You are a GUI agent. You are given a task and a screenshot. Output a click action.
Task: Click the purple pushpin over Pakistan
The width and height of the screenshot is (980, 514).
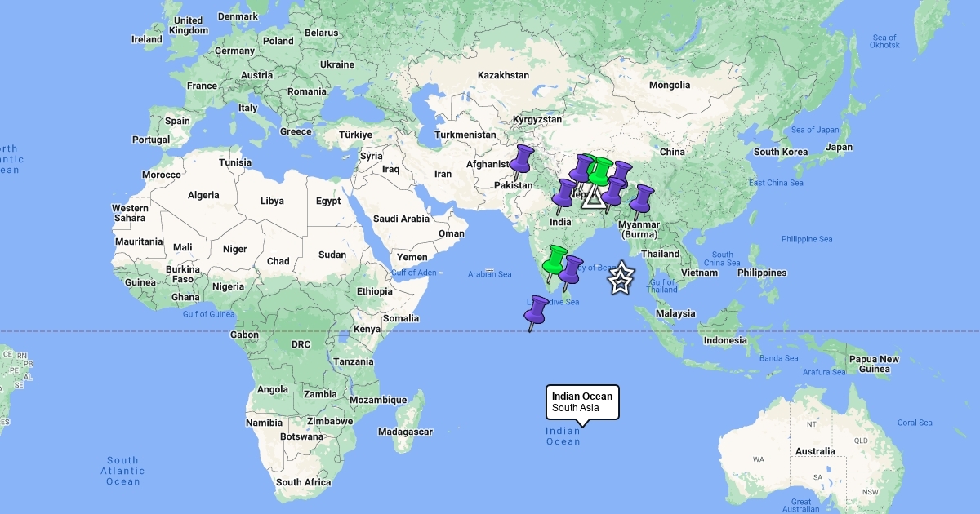[522, 158]
